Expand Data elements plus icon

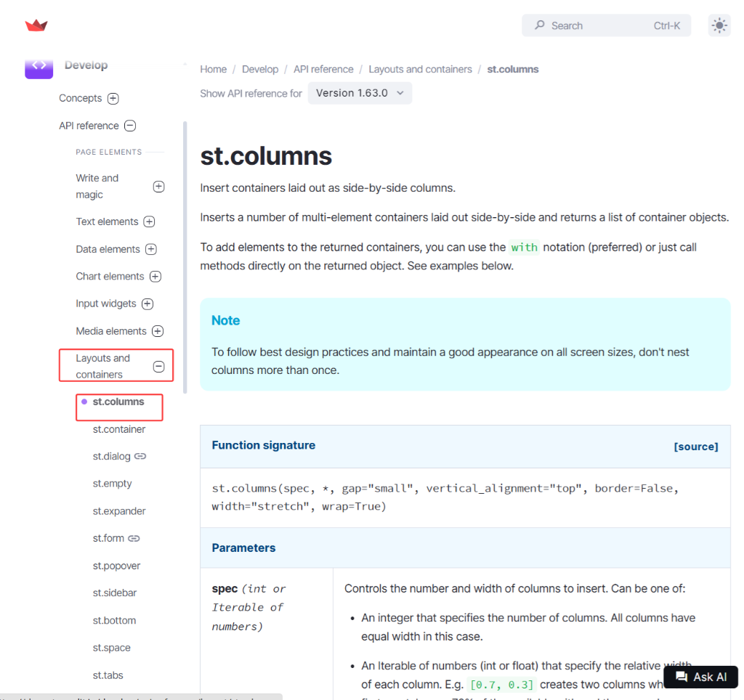(151, 249)
